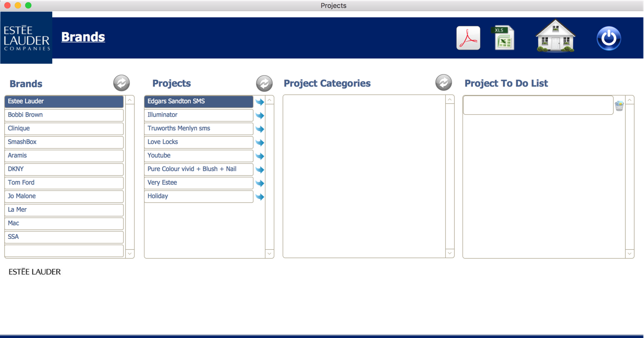
Task: Open the Brands header link
Action: pyautogui.click(x=83, y=37)
